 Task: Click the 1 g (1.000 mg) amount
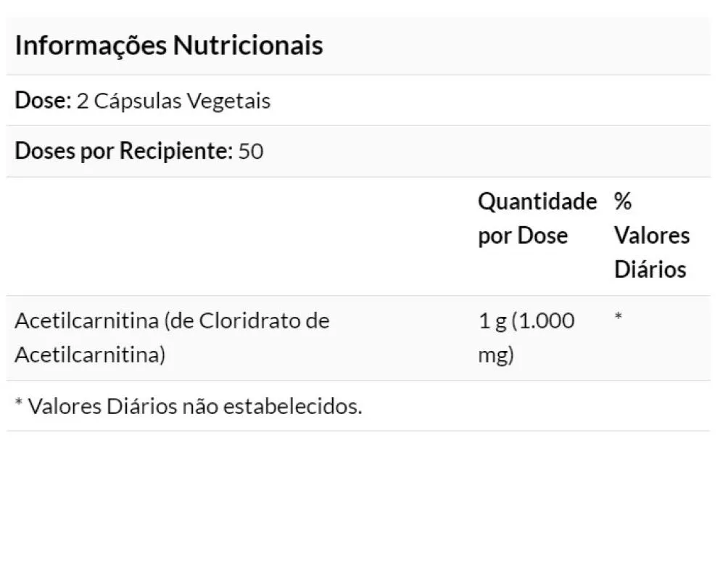coord(526,338)
